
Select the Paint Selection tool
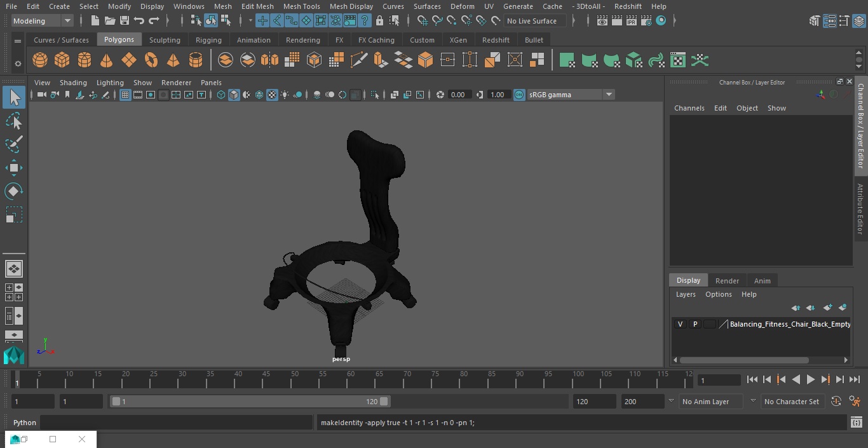tap(13, 144)
